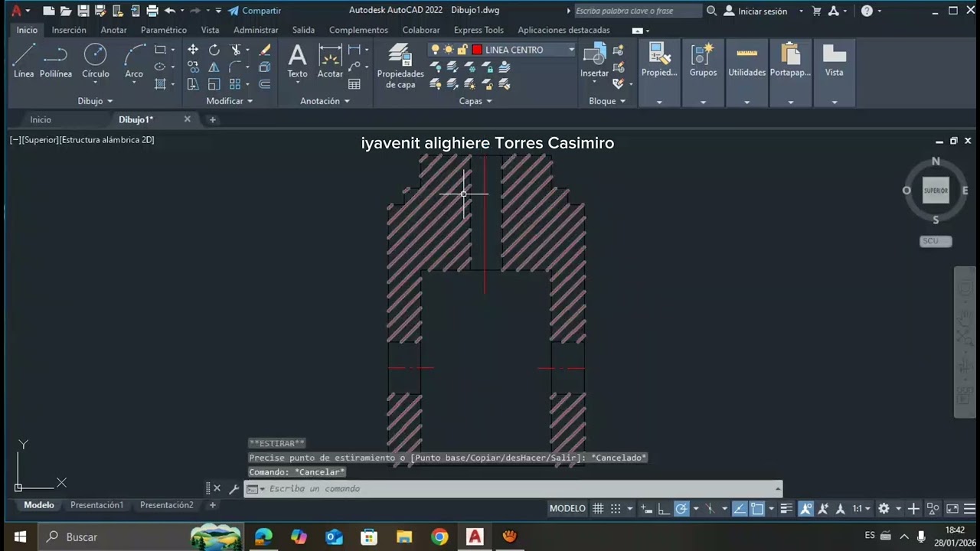Click the Plot (print) icon
This screenshot has height=551, width=980.
click(x=152, y=11)
